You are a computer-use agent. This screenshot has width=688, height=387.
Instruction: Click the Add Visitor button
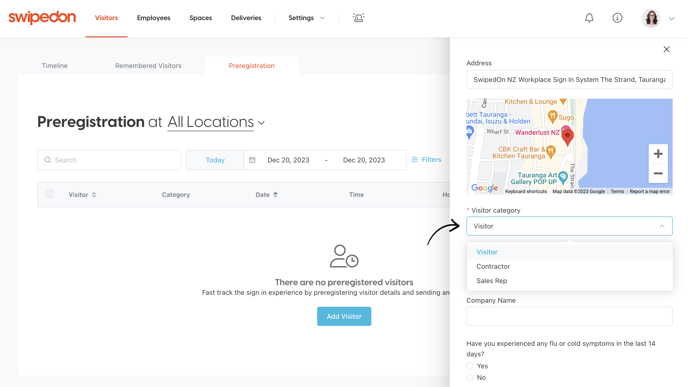pyautogui.click(x=344, y=316)
